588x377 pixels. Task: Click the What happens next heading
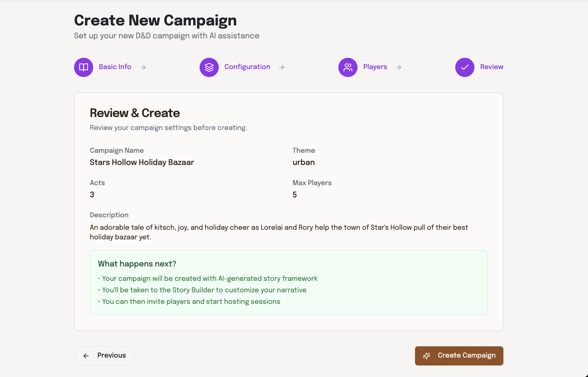point(137,264)
